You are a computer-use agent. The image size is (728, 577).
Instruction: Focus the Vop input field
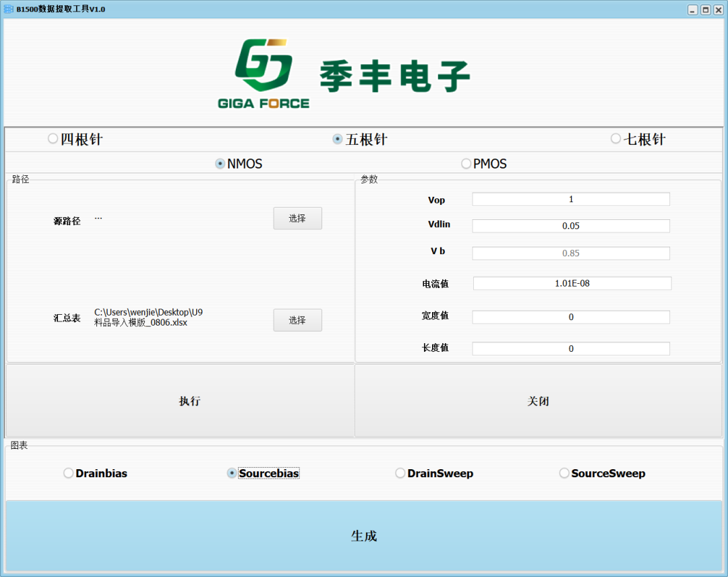(571, 199)
